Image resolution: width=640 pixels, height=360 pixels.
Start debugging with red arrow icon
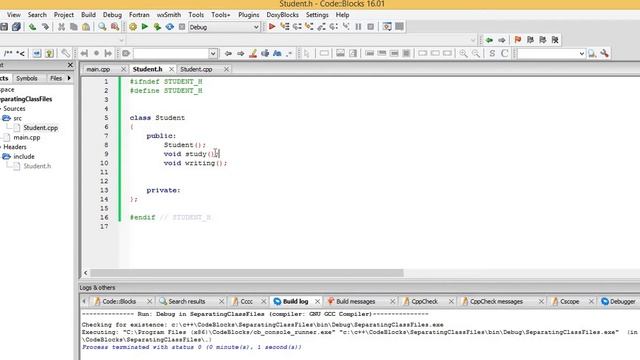coord(272,27)
